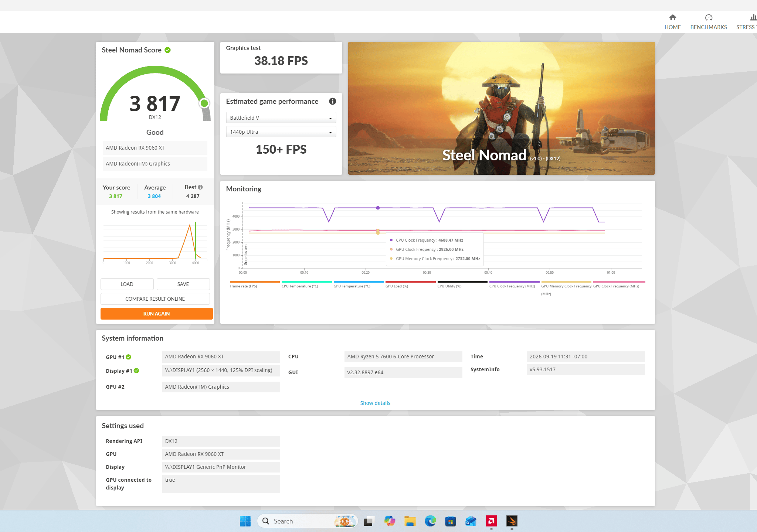Expand Show details in System information

click(375, 403)
